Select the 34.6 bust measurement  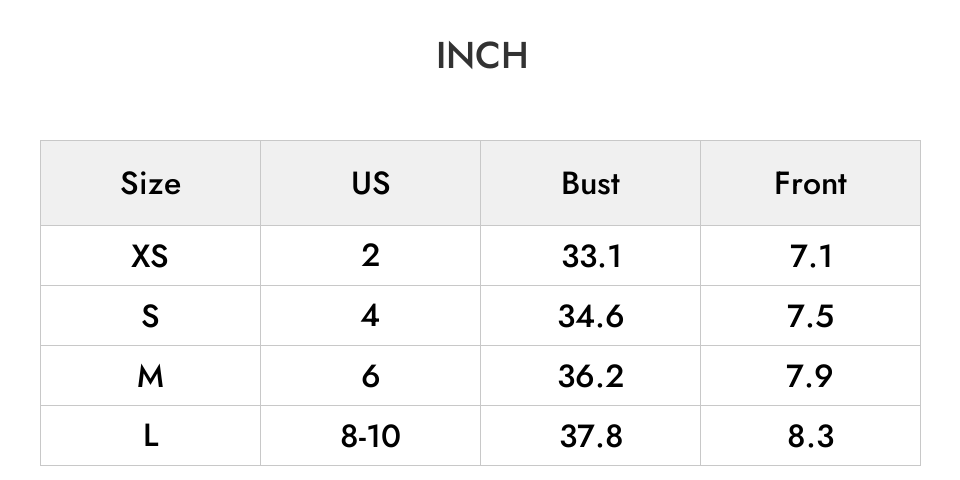[x=590, y=315]
